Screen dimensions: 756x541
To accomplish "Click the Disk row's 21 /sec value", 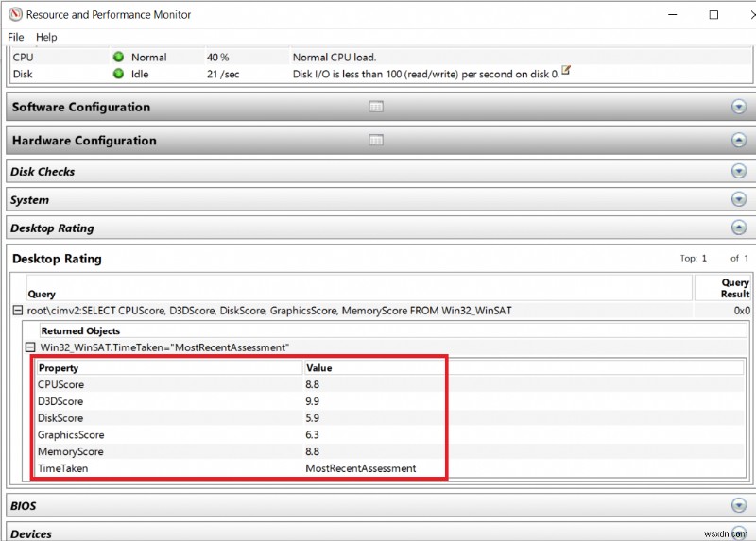I will point(223,75).
